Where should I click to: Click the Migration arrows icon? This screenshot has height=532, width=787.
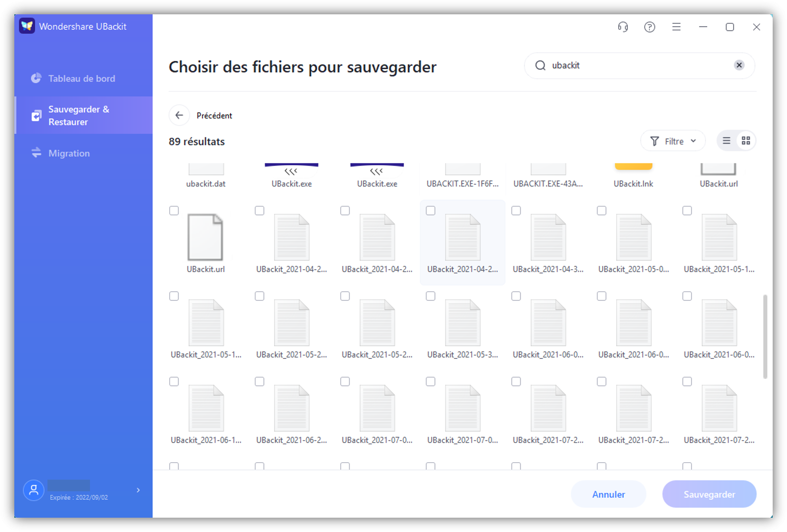(36, 153)
